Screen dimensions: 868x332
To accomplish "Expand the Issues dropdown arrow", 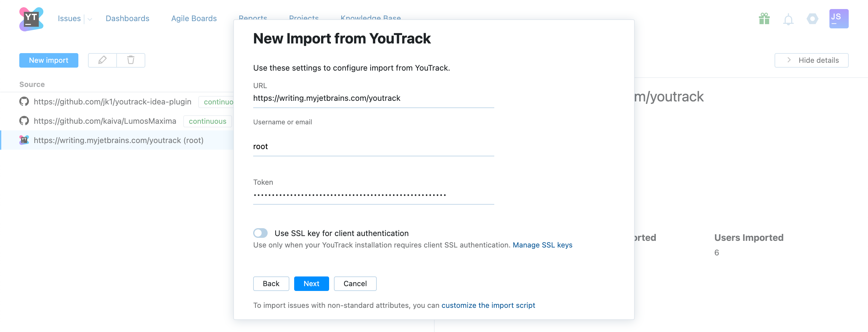I will point(90,19).
